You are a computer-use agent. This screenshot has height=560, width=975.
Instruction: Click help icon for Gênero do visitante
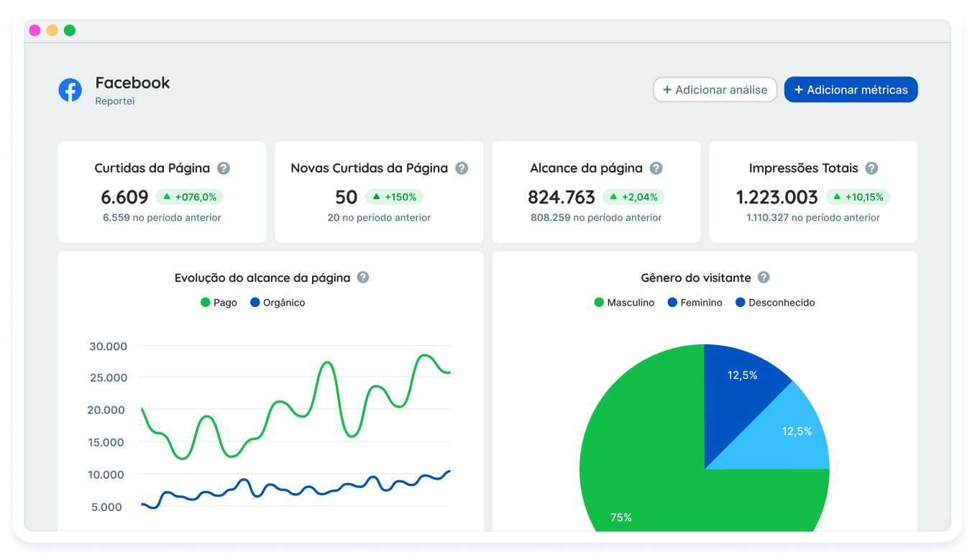pyautogui.click(x=764, y=277)
